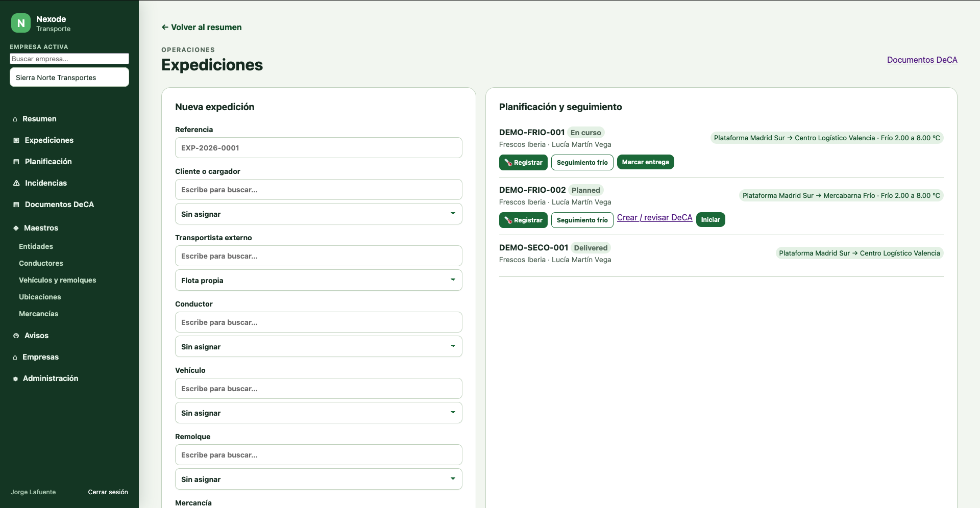Go to Resumen in the sidebar

39,119
